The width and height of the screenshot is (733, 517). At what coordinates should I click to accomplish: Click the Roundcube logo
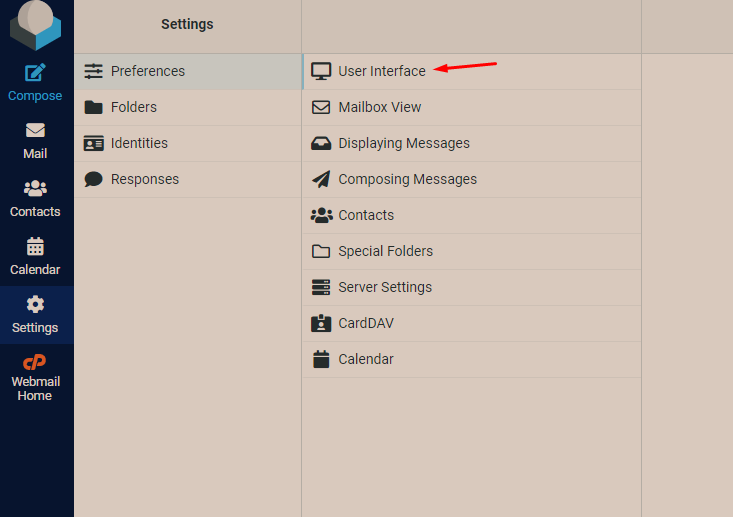[x=35, y=24]
